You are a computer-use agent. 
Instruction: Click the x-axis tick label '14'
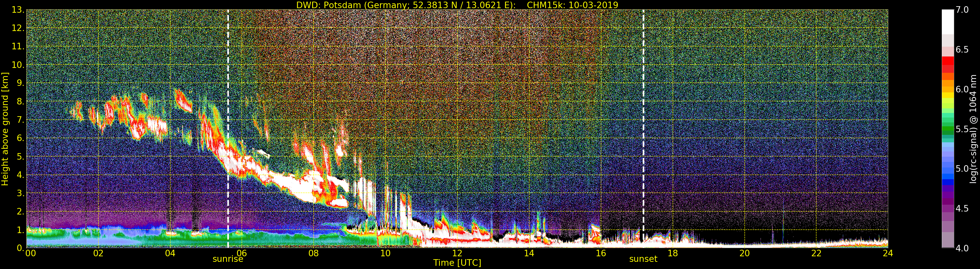(529, 253)
